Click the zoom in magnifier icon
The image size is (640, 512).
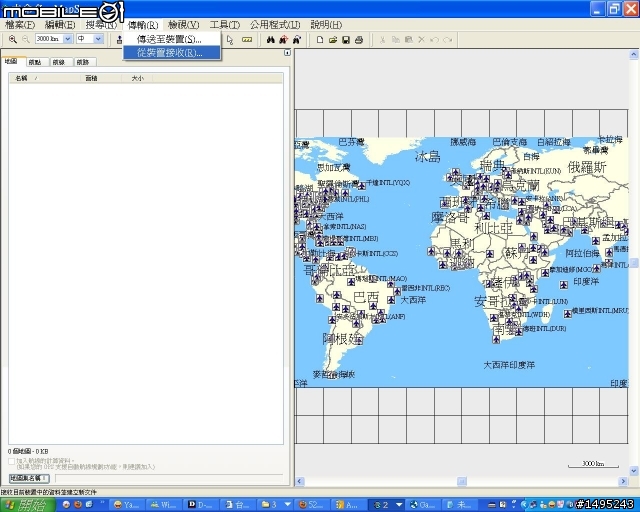click(x=13, y=39)
